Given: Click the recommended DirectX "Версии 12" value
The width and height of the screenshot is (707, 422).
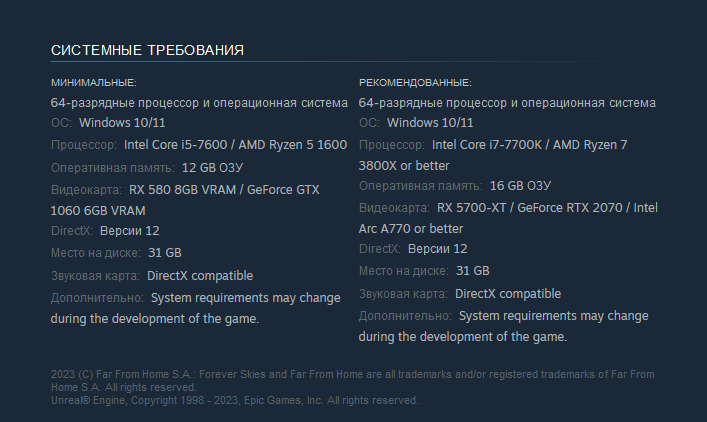Looking at the screenshot, I should [x=438, y=249].
